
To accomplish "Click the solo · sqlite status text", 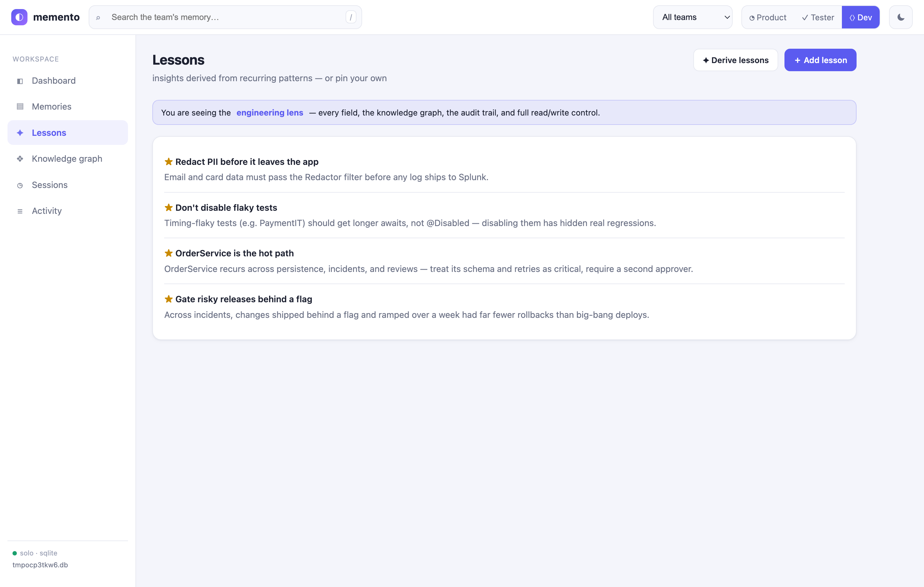I will [x=39, y=553].
